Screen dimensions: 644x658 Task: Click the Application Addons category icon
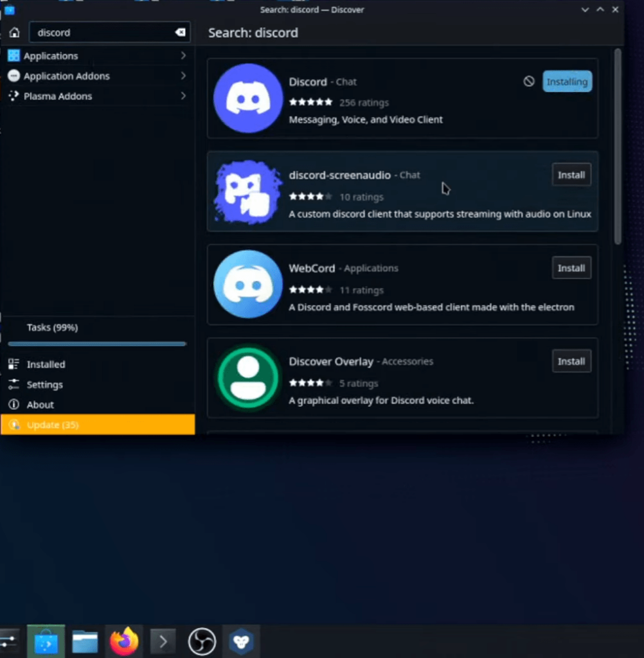14,76
